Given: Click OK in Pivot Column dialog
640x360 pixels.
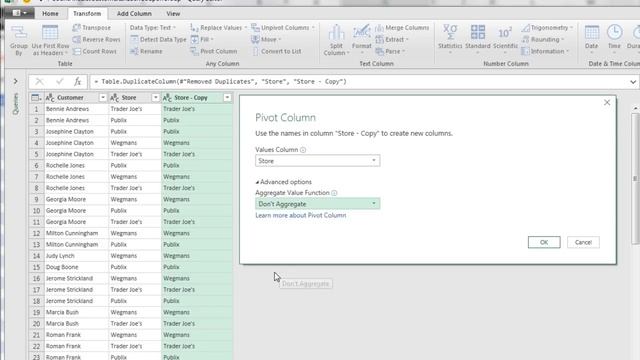Looking at the screenshot, I should pyautogui.click(x=544, y=242).
